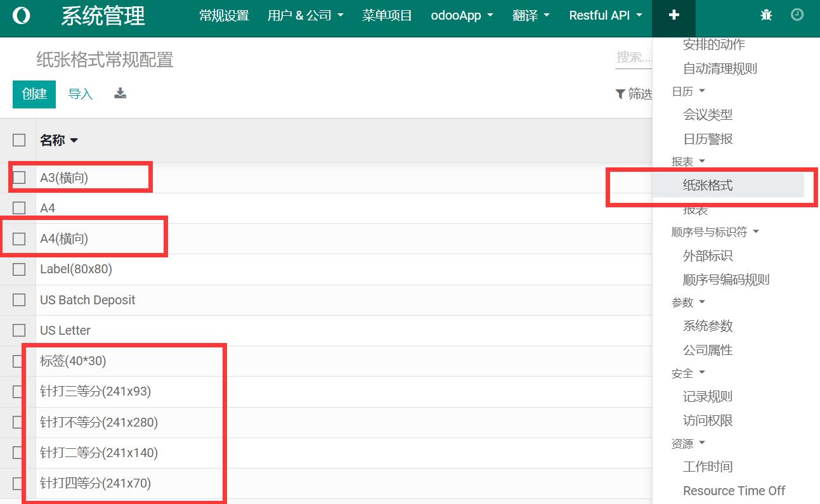This screenshot has height=504, width=820.
Task: Check the US Letter row checkbox
Action: [19, 330]
